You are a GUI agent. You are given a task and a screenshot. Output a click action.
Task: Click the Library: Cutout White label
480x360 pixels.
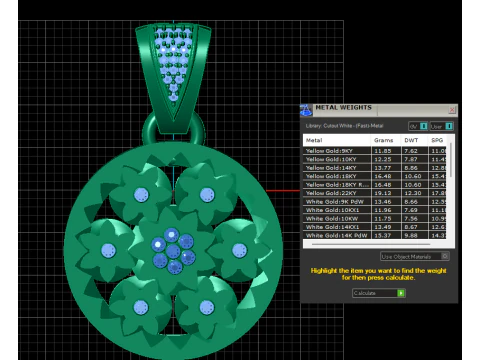click(344, 126)
